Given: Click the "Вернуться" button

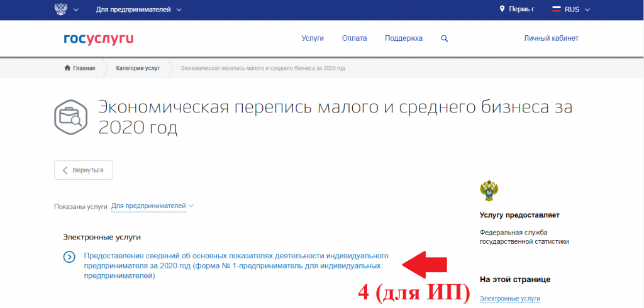Looking at the screenshot, I should coord(84,170).
